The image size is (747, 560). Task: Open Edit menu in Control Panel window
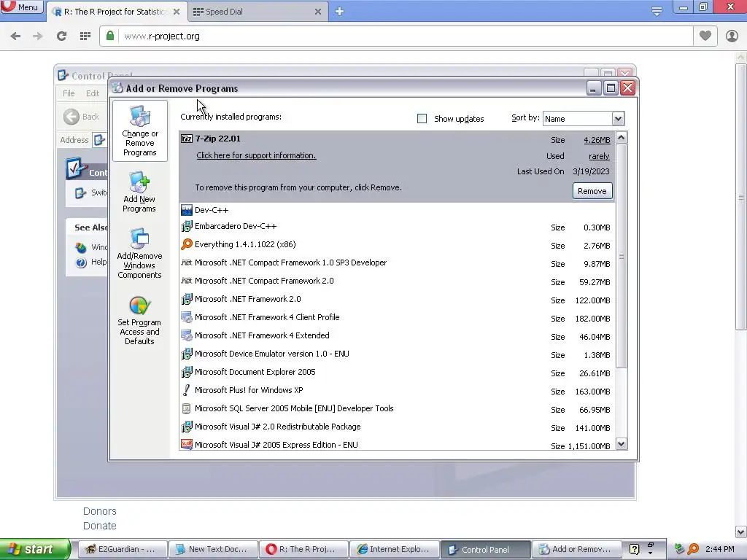coord(93,93)
